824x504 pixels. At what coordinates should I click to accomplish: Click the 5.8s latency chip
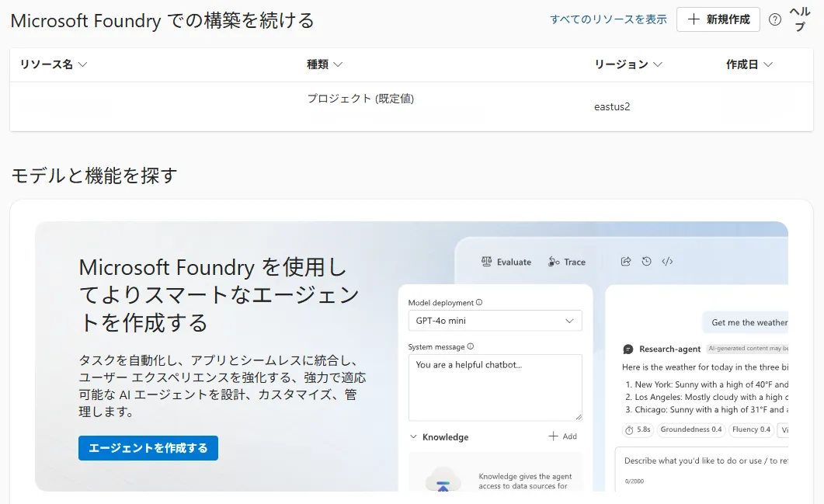[x=638, y=430]
